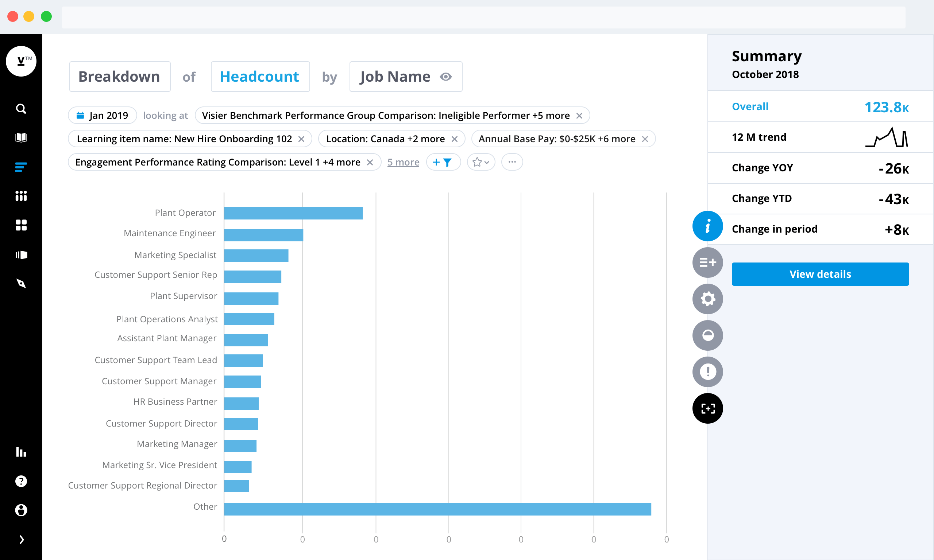Click the Plant Supervisor label
934x560 pixels.
point(184,296)
